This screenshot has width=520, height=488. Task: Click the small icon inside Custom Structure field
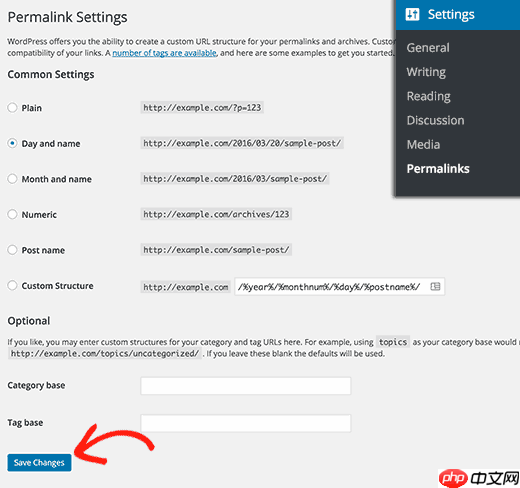click(435, 286)
